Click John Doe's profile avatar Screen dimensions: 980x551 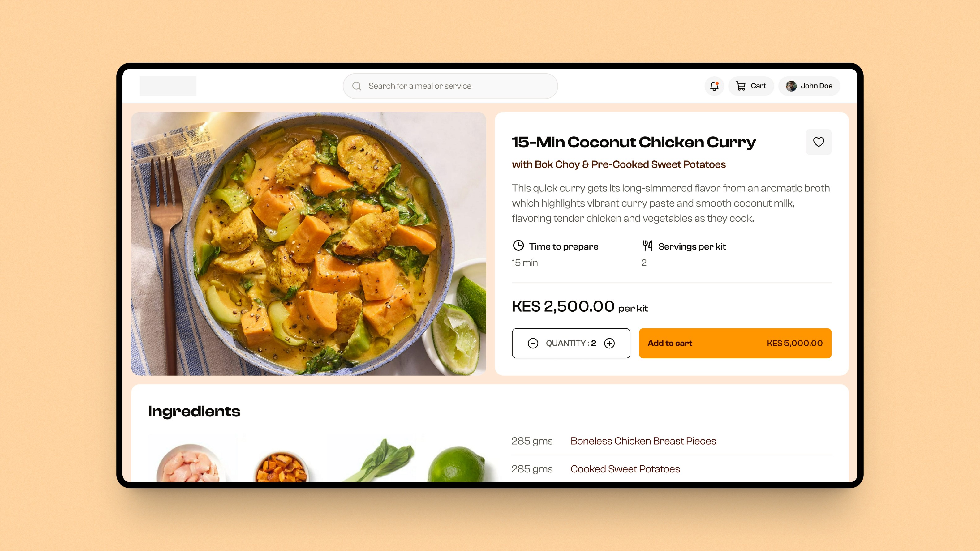791,86
